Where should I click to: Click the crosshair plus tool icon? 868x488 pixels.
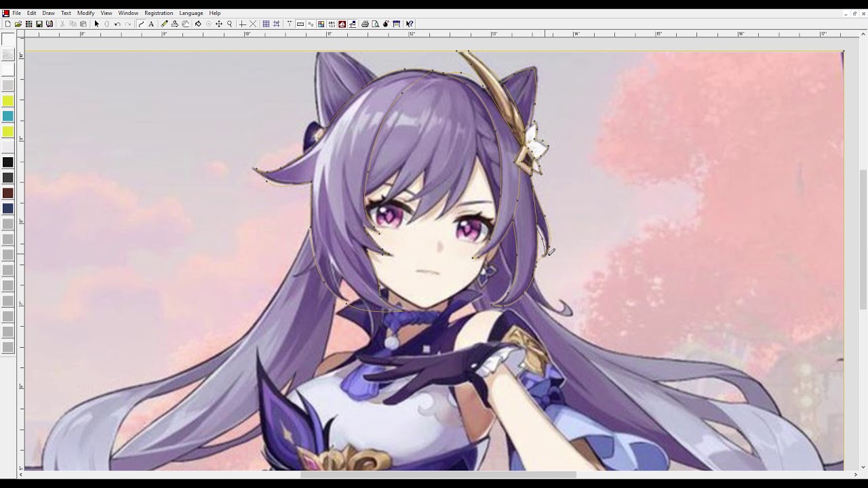coord(242,24)
